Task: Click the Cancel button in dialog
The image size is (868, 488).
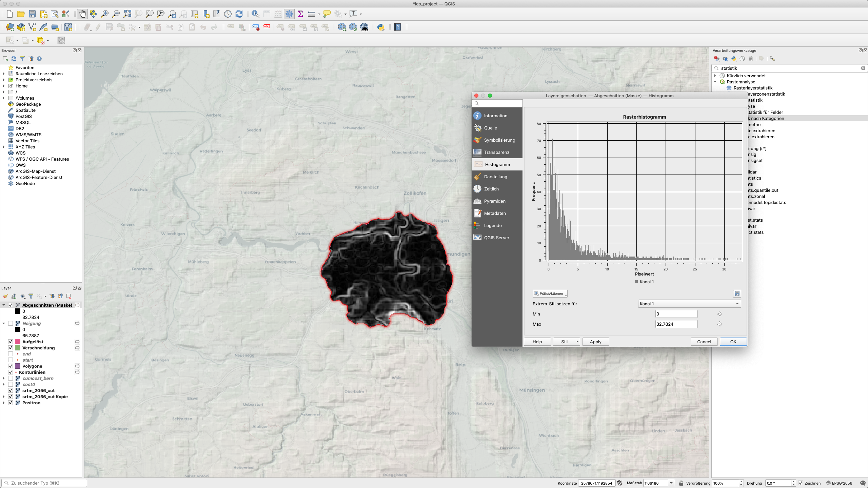Action: [704, 342]
